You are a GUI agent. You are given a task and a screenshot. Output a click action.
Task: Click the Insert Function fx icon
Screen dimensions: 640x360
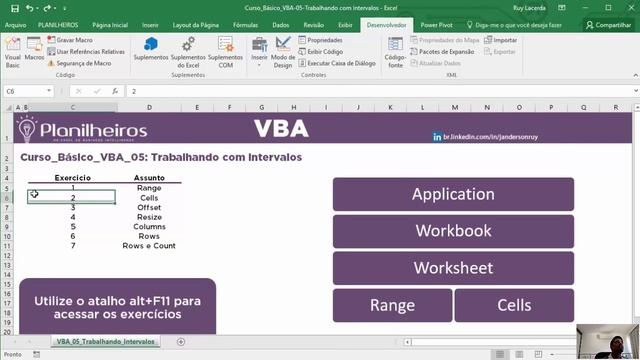point(115,91)
